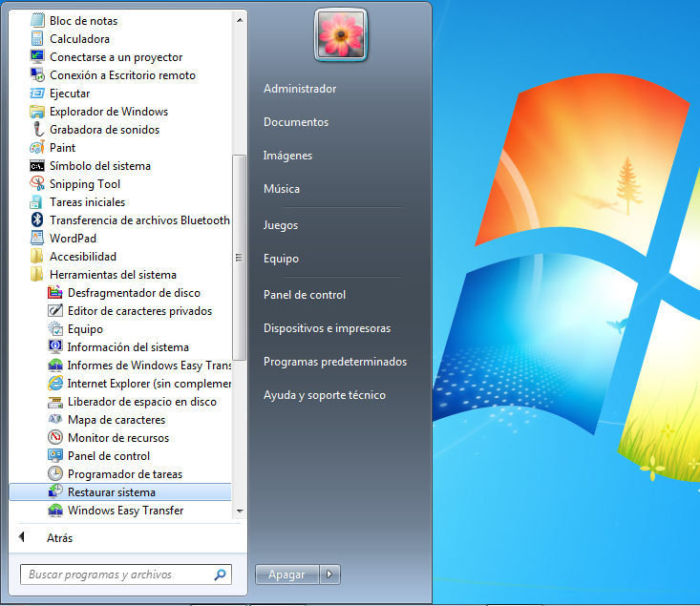Click the programs list scroll down arrow
Screen dimensions: 700x606
pyautogui.click(x=240, y=511)
